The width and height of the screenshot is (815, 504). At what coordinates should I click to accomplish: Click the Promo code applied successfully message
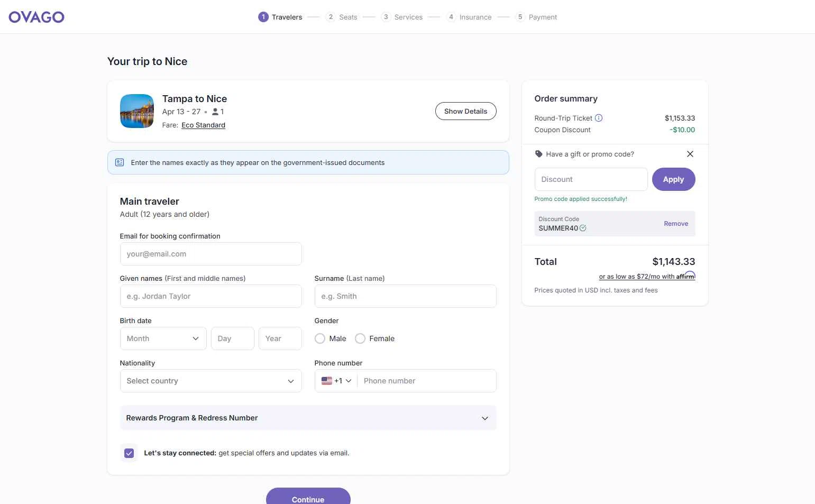click(581, 199)
